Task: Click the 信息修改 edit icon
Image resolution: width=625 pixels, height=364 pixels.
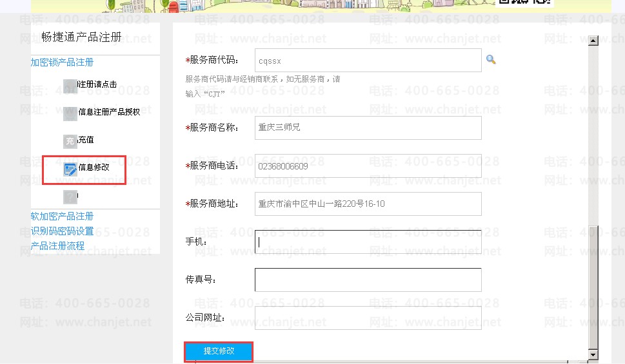Action: pyautogui.click(x=70, y=169)
